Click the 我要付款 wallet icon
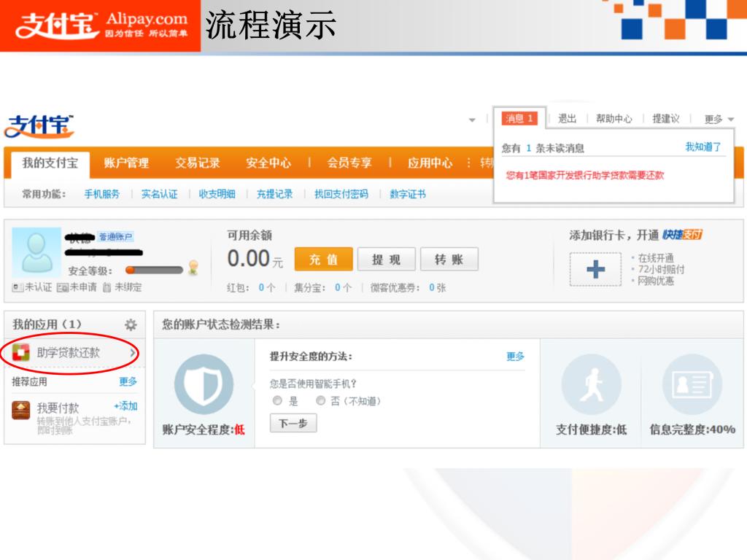Screen dimensions: 747x560 [x=21, y=410]
